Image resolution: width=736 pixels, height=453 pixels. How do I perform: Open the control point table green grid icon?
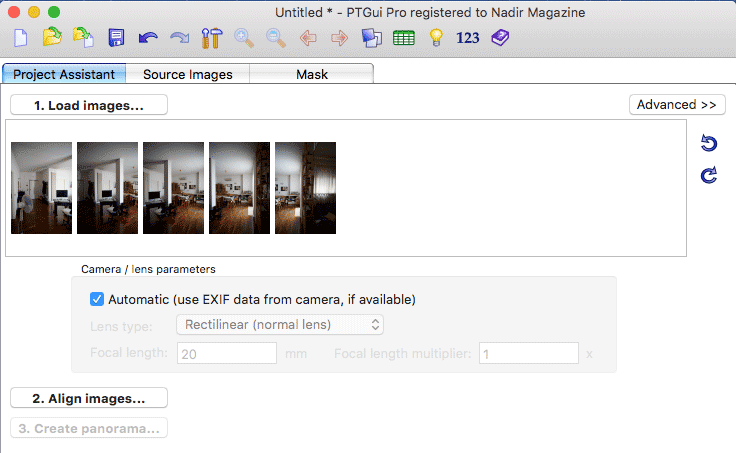[404, 38]
